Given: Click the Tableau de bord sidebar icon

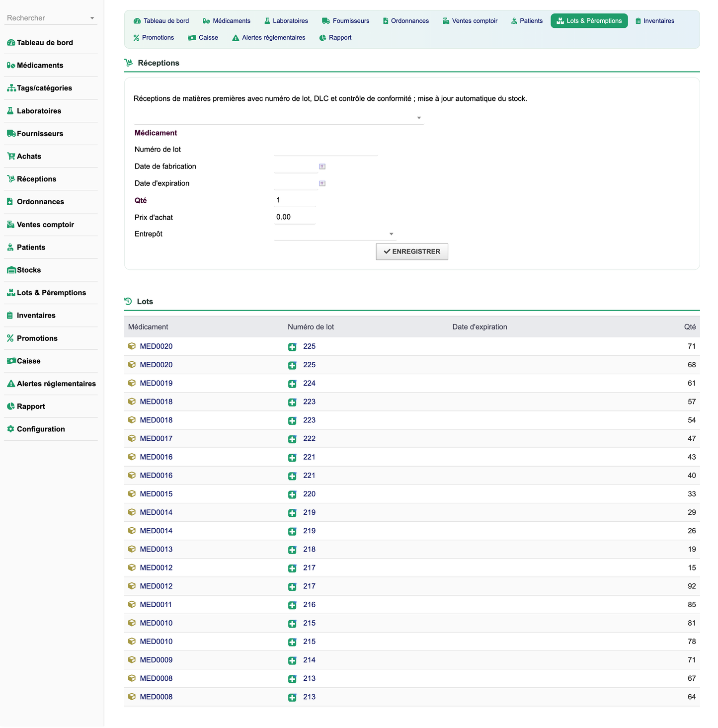Looking at the screenshot, I should click(x=11, y=43).
